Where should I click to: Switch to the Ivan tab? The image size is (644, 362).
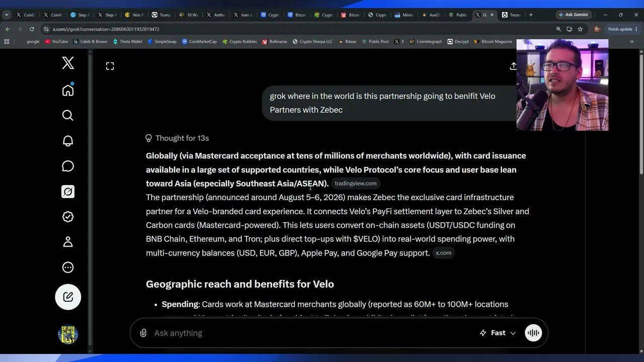(243, 15)
